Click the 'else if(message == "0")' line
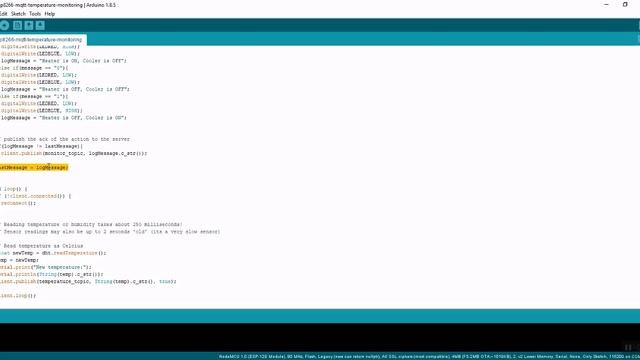 click(x=34, y=68)
